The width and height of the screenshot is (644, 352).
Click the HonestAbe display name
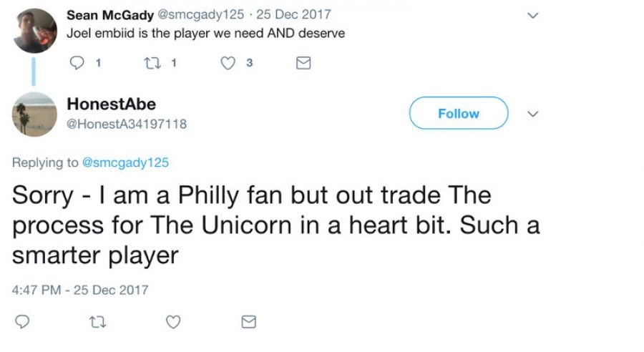tap(111, 104)
